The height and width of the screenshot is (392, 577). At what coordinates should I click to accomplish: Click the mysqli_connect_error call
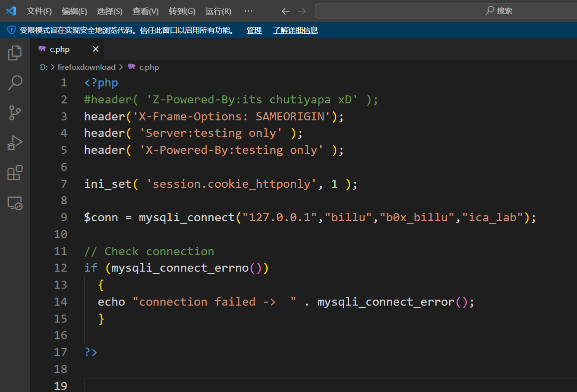(386, 302)
